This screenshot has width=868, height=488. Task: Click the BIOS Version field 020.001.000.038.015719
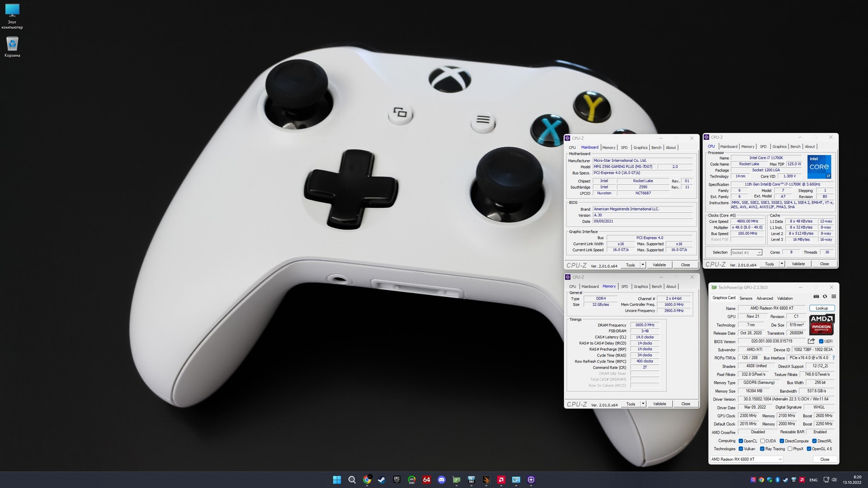tap(772, 342)
